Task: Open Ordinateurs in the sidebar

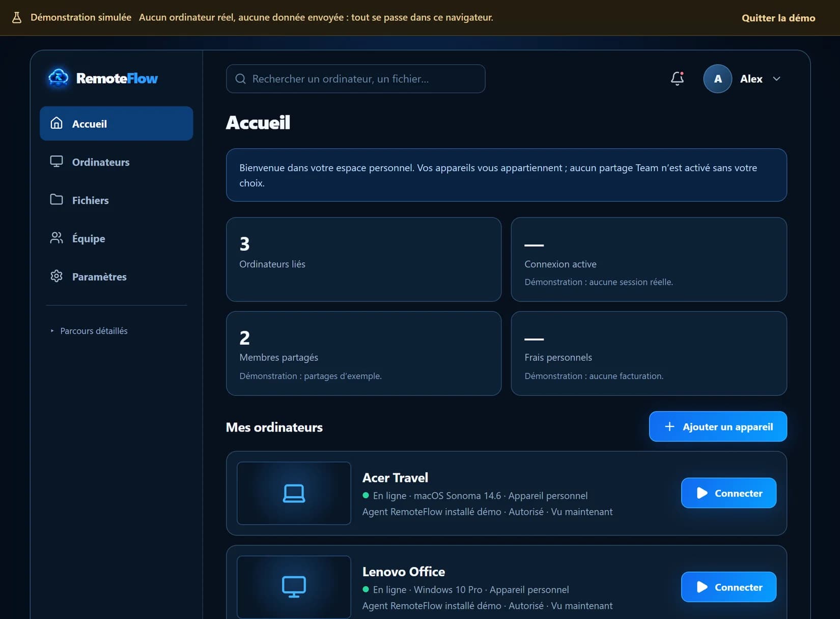Action: coord(116,162)
